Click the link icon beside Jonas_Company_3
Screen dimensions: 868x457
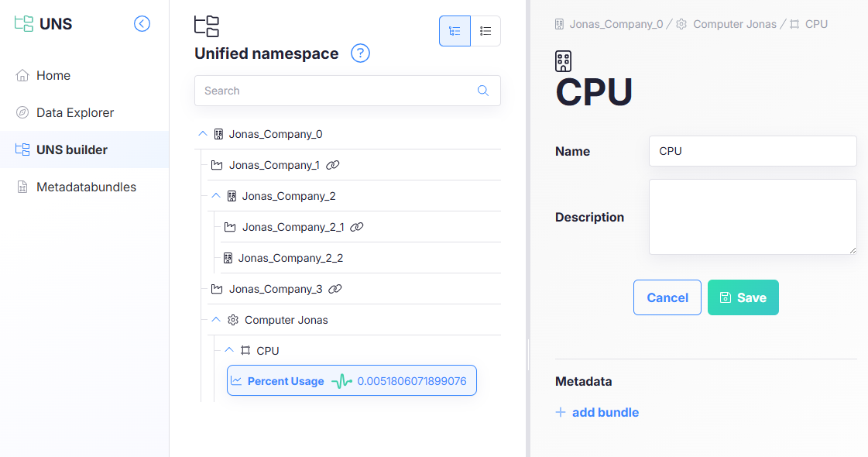point(335,289)
